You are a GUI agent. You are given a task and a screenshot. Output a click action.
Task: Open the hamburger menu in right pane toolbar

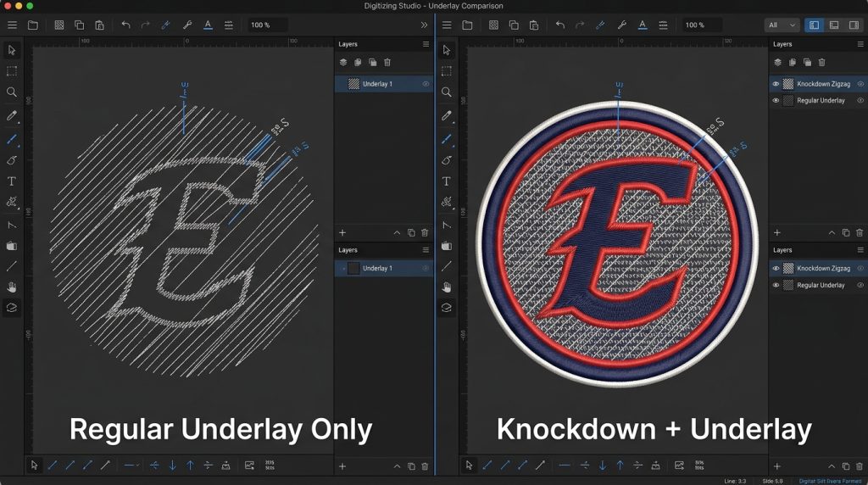(x=447, y=25)
